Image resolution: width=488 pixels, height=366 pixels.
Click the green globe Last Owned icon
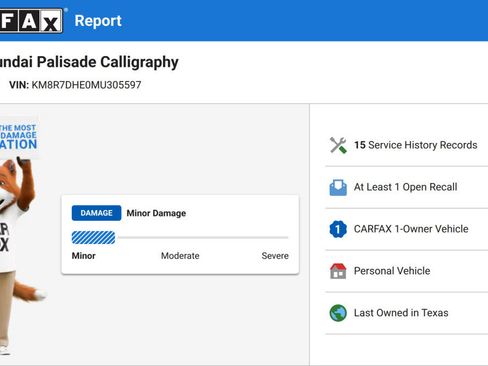tap(338, 313)
